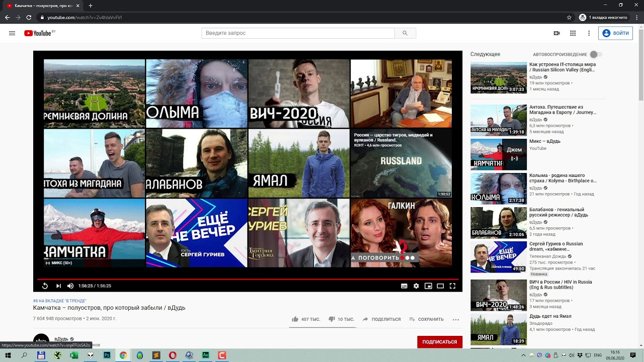Open the notification center icon

(633, 355)
